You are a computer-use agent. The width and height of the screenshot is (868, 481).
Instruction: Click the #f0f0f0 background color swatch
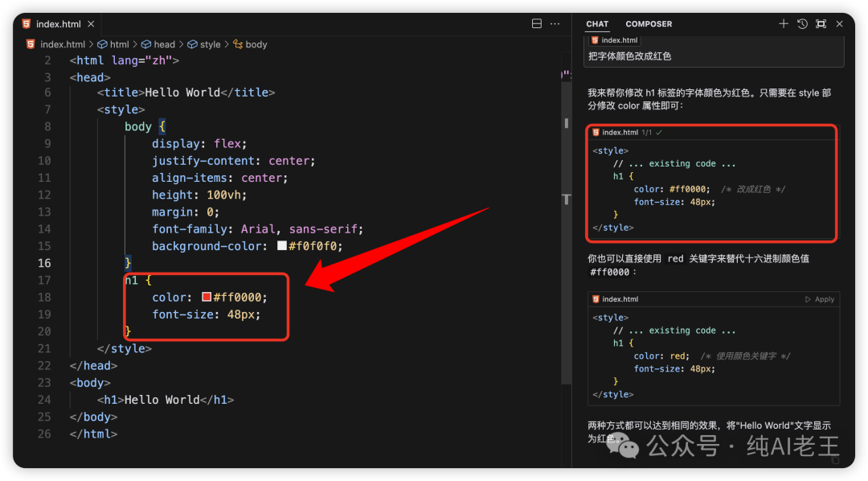[282, 246]
